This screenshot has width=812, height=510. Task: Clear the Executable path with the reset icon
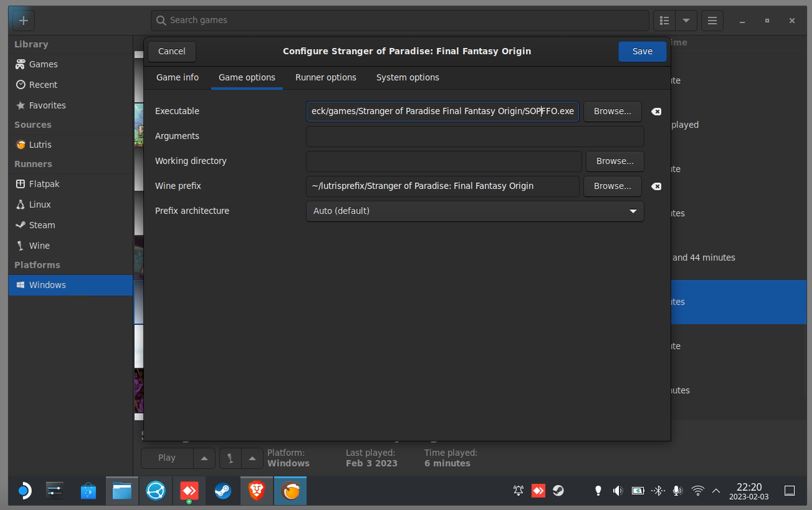click(656, 112)
